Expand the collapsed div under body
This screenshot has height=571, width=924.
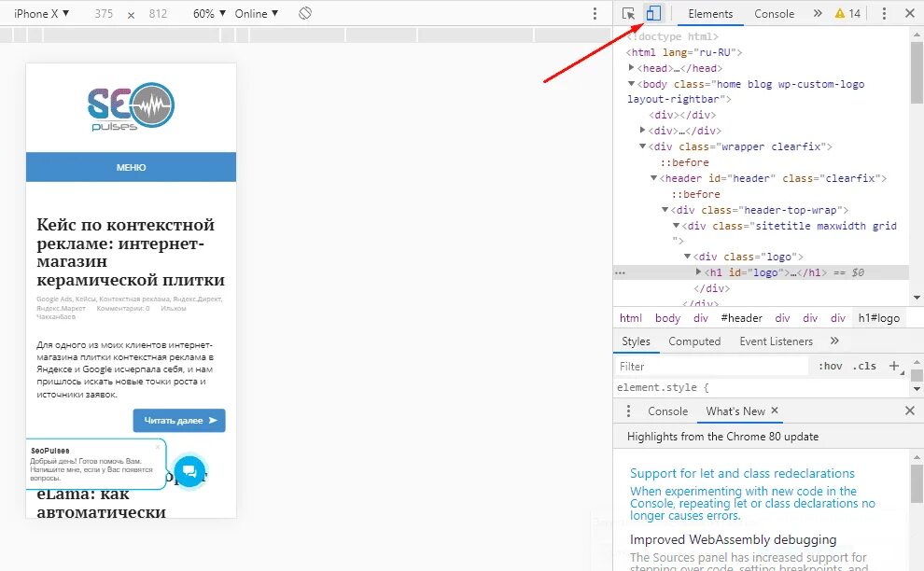(x=643, y=130)
